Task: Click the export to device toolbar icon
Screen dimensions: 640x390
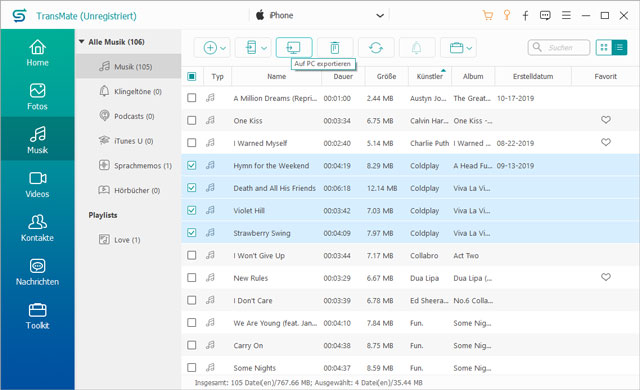Action: (x=251, y=48)
